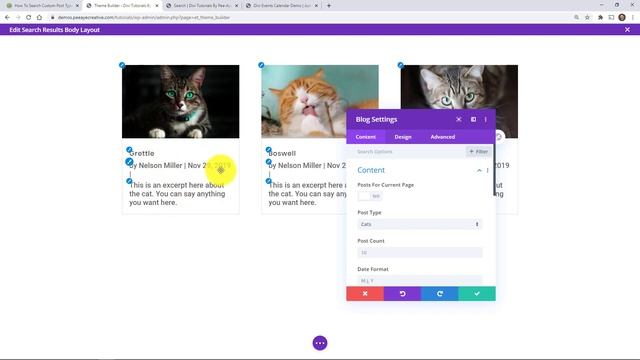Click the Date Format input field
This screenshot has width=640, height=360.
420,280
